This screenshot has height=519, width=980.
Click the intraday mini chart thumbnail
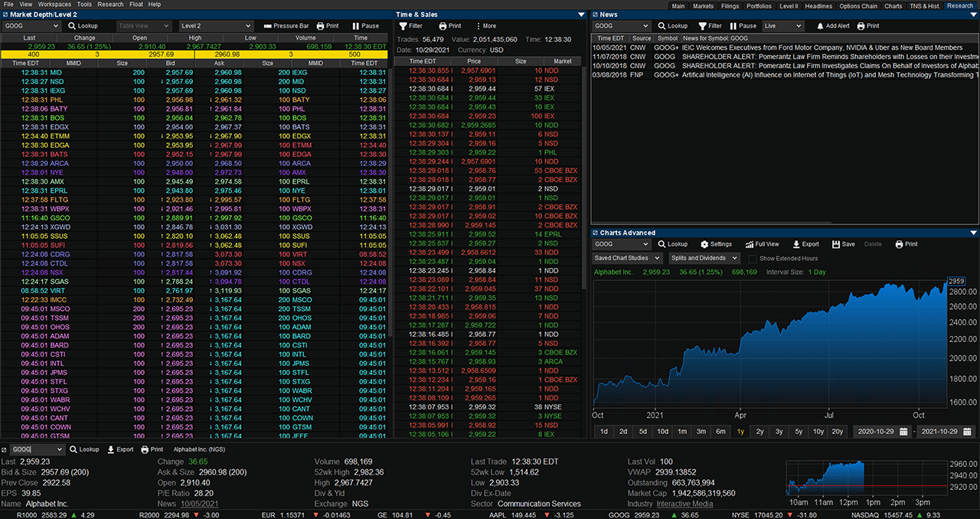(x=868, y=478)
